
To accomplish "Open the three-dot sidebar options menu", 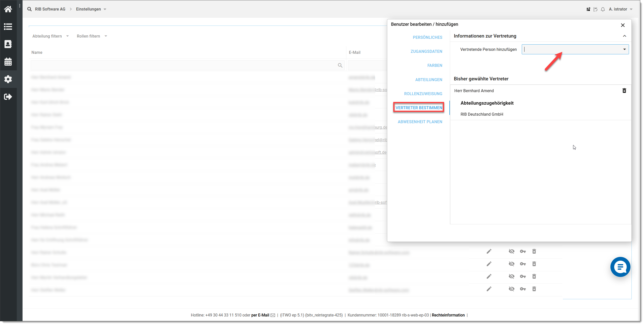I will tap(20, 6).
